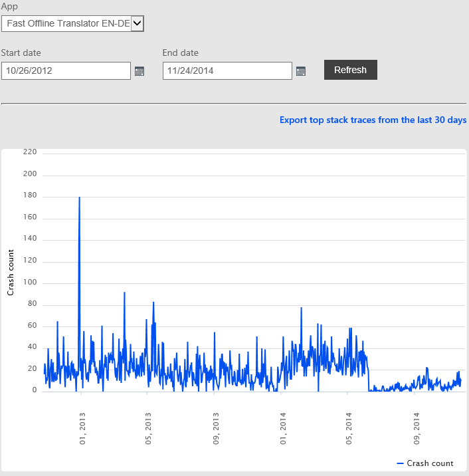Image resolution: width=469 pixels, height=476 pixels.
Task: Click the 100 y-axis value label
Action: pos(30,283)
